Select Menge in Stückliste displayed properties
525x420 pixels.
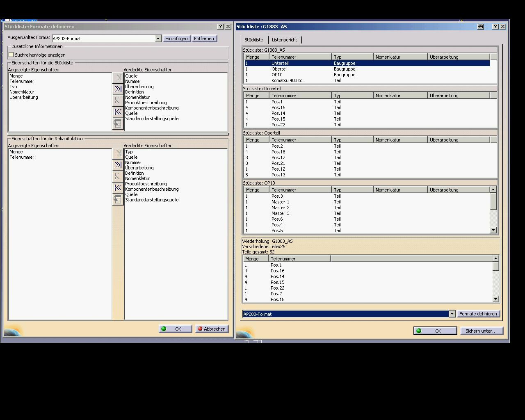tap(16, 76)
